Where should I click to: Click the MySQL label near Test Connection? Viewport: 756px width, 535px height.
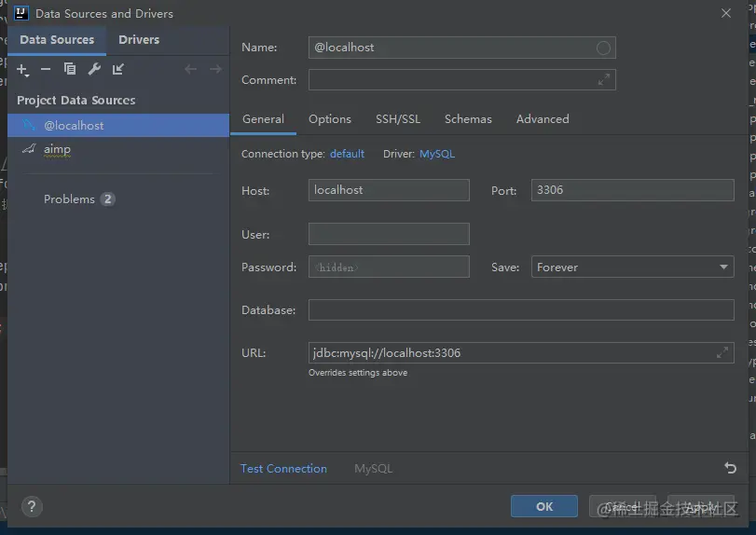(373, 469)
